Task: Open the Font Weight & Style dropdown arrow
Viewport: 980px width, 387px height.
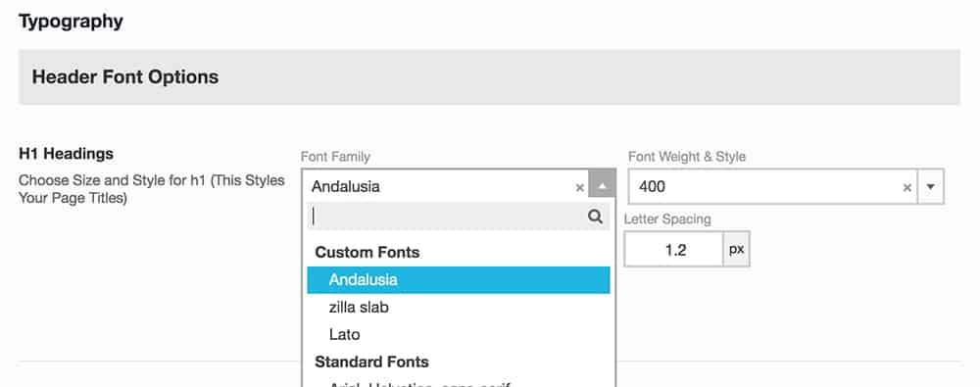Action: (x=931, y=186)
